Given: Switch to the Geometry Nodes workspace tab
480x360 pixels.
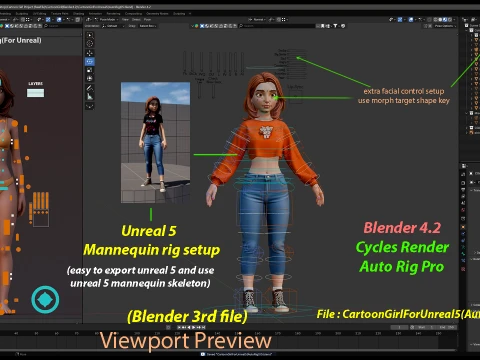Looking at the screenshot, I should coord(157,14).
